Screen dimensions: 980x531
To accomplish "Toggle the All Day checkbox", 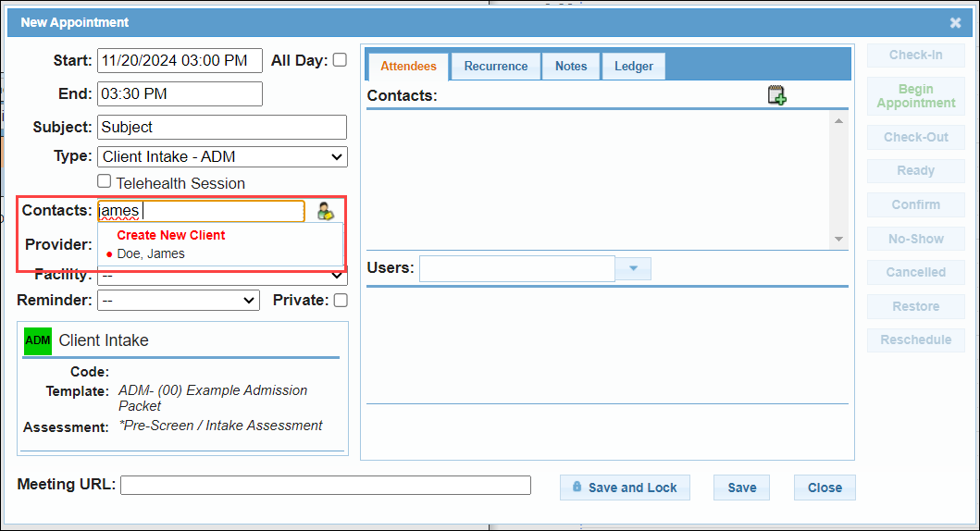I will [x=340, y=60].
